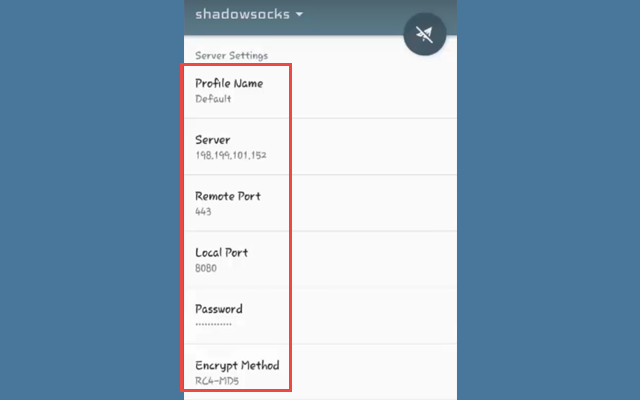
Task: Select the RC4-MD5 encryption value
Action: pyautogui.click(x=217, y=381)
